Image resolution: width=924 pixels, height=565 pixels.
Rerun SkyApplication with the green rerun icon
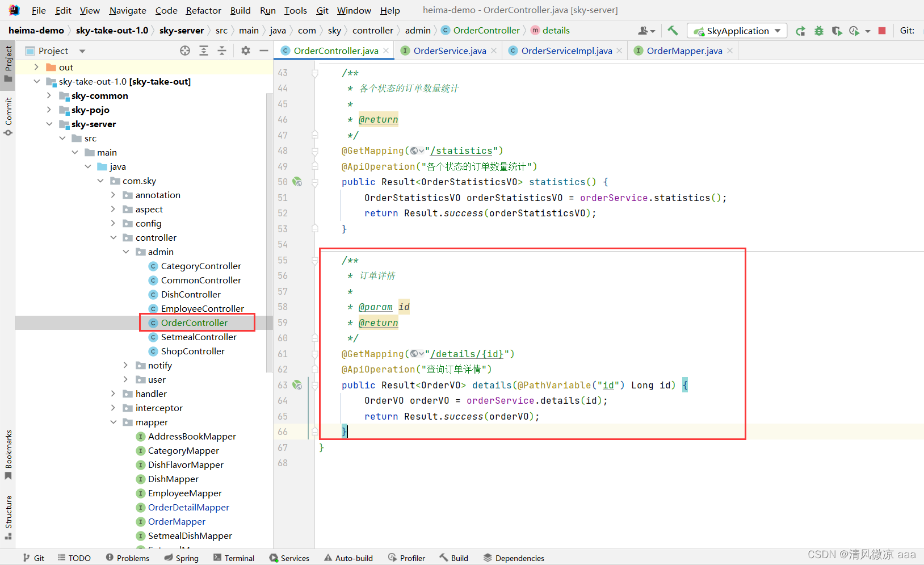point(801,31)
